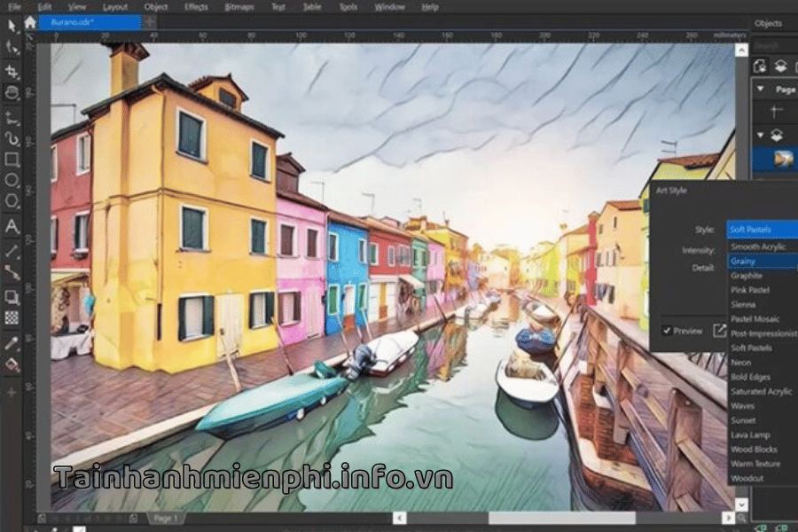Select the Polygon tool
Screen dimensions: 798x532
point(12,201)
